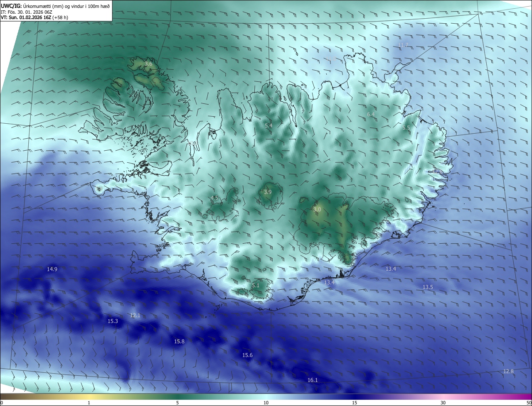Select the 15 tick on the color scale
532x406 pixels.
(355, 403)
